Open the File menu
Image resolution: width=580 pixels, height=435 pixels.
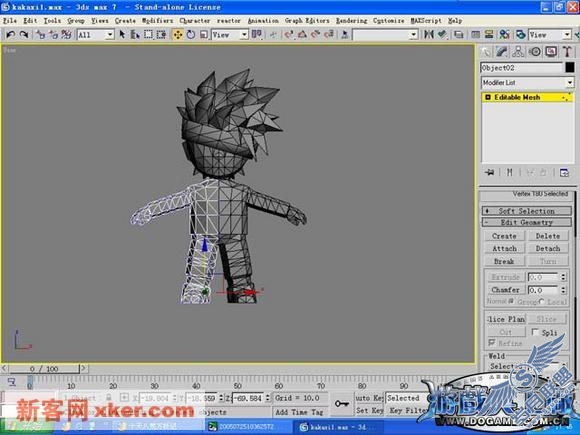click(x=10, y=21)
